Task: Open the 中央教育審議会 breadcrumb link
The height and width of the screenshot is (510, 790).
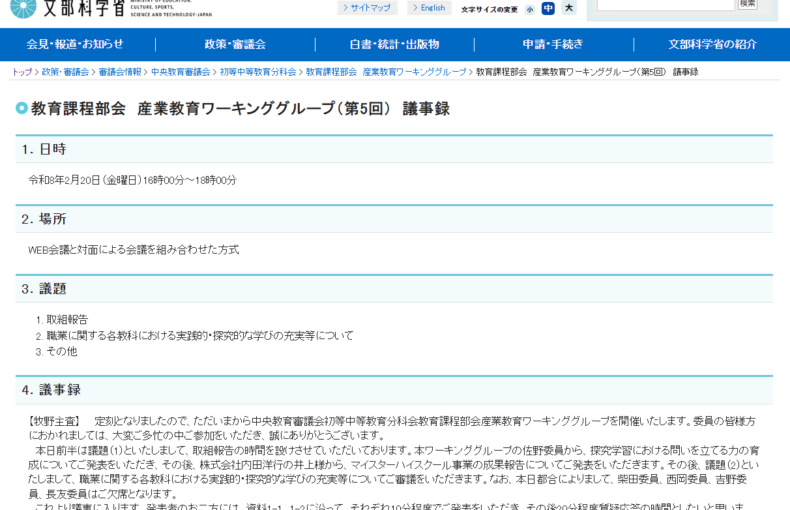Action: pyautogui.click(x=180, y=72)
